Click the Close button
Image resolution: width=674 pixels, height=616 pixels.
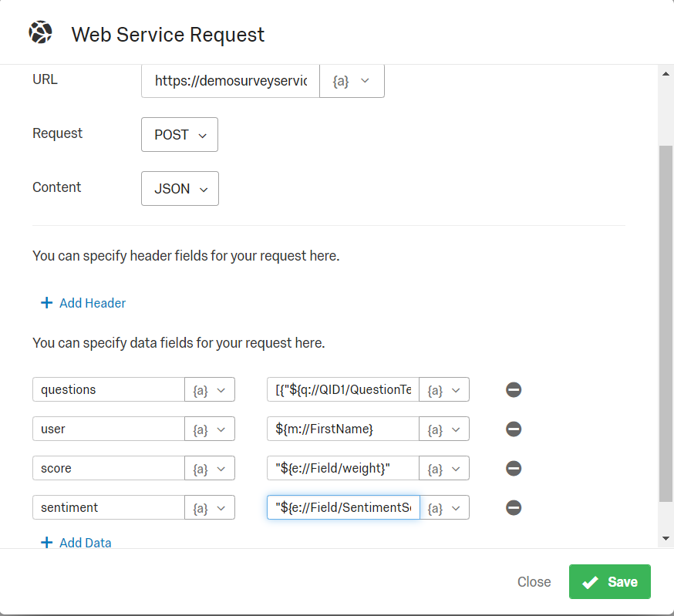pos(534,581)
